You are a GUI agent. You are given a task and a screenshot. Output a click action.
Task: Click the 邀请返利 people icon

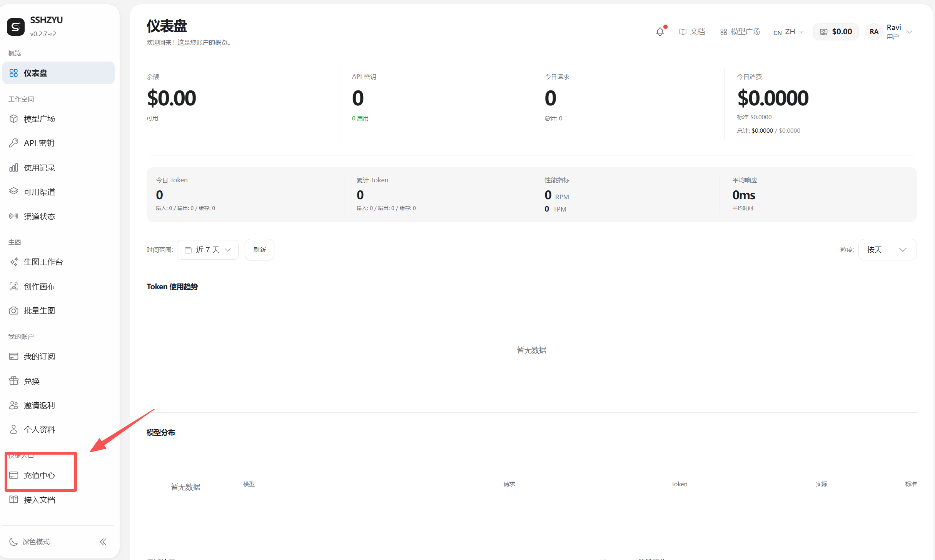point(14,405)
